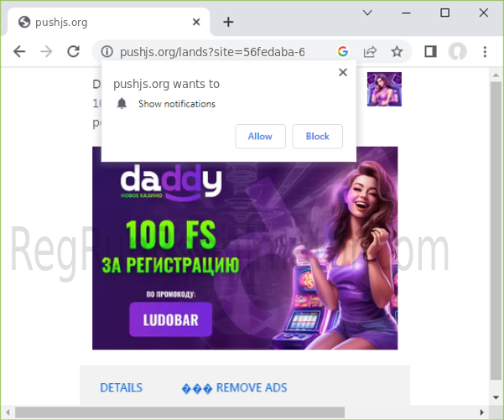
Task: Bookmark this page with star icon
Action: pyautogui.click(x=397, y=52)
